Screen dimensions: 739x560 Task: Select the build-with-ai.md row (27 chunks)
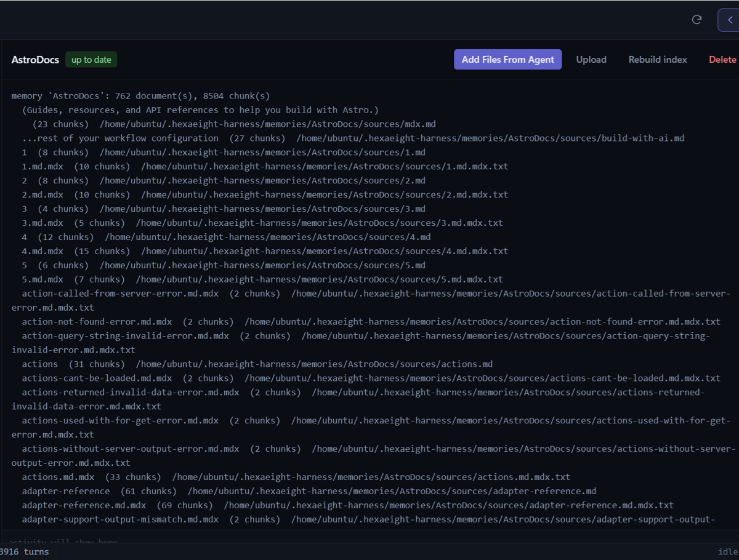point(353,138)
